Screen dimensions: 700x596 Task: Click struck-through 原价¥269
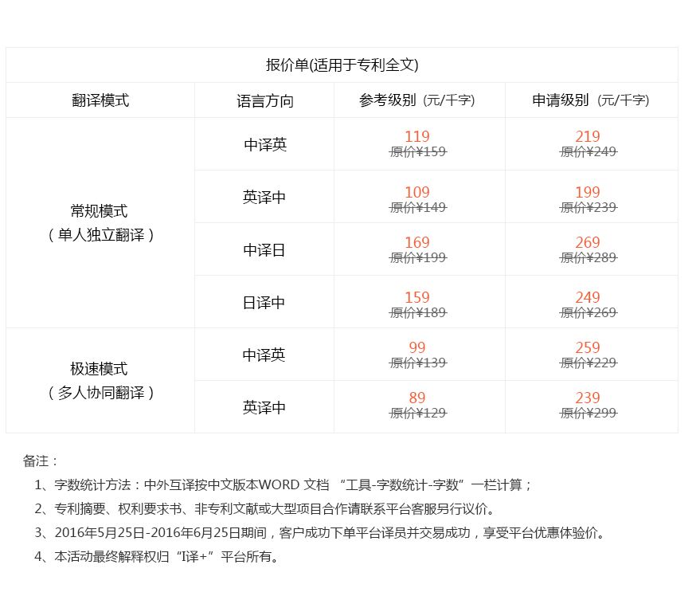pos(589,312)
